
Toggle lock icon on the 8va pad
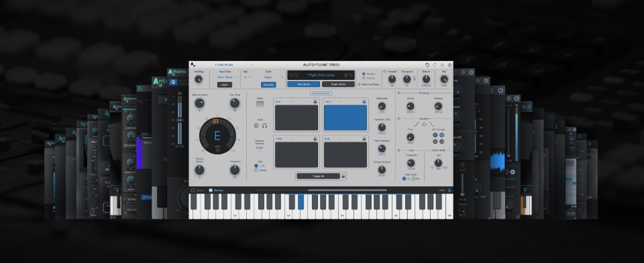coord(315,101)
